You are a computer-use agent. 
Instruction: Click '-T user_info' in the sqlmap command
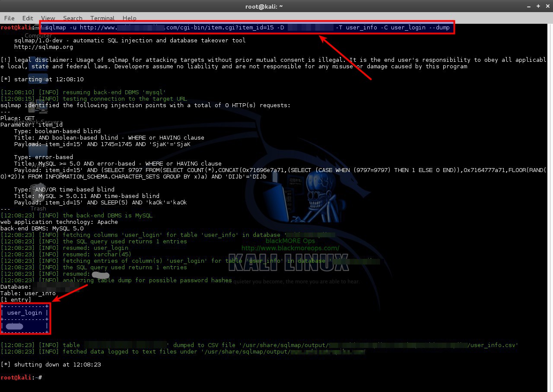pyautogui.click(x=356, y=28)
